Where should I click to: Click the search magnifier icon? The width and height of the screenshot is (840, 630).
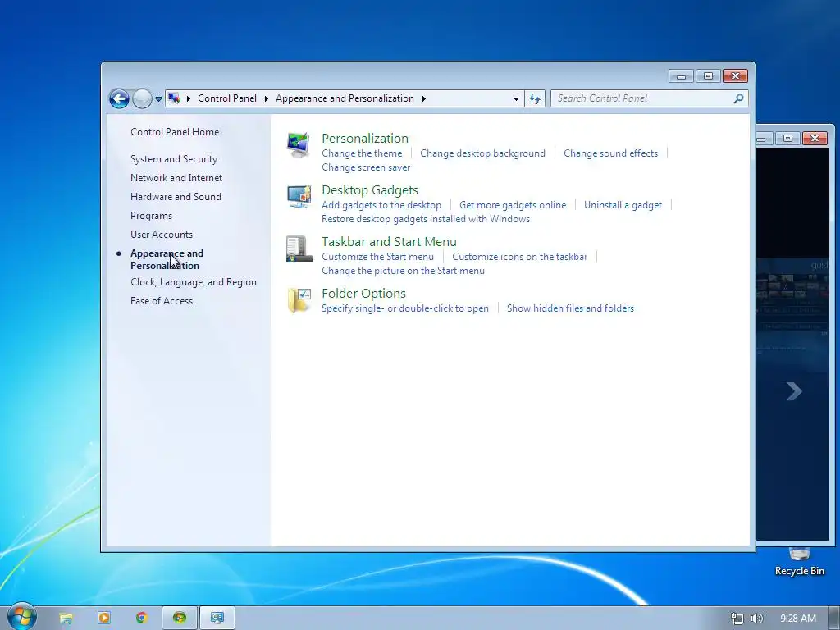[739, 98]
